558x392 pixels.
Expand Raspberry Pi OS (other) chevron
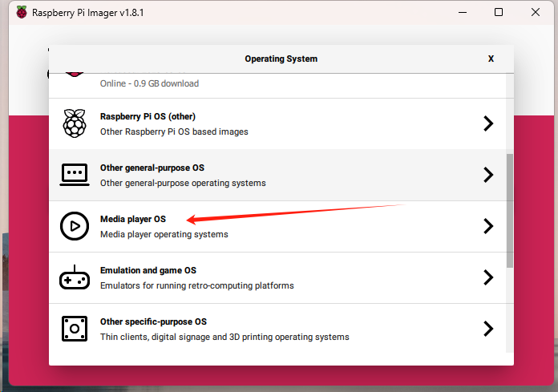click(x=488, y=123)
